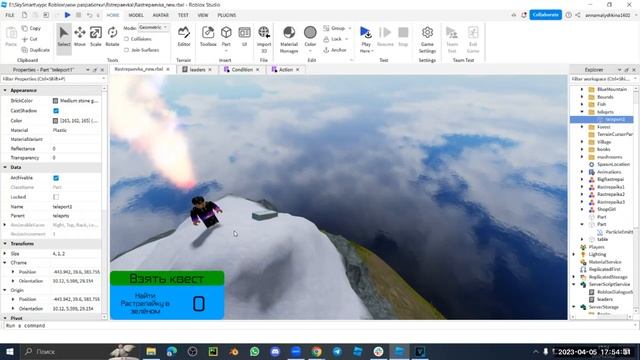Click the Filter Properties input field
Screen dimensions: 640x360
click(x=52, y=79)
